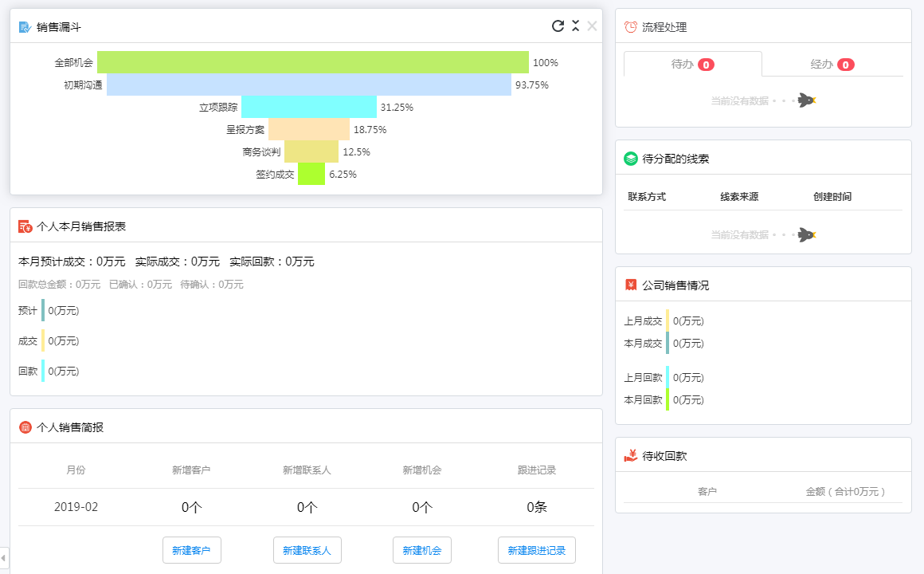
Task: Click the 待分配的线索 layers icon
Action: (631, 159)
